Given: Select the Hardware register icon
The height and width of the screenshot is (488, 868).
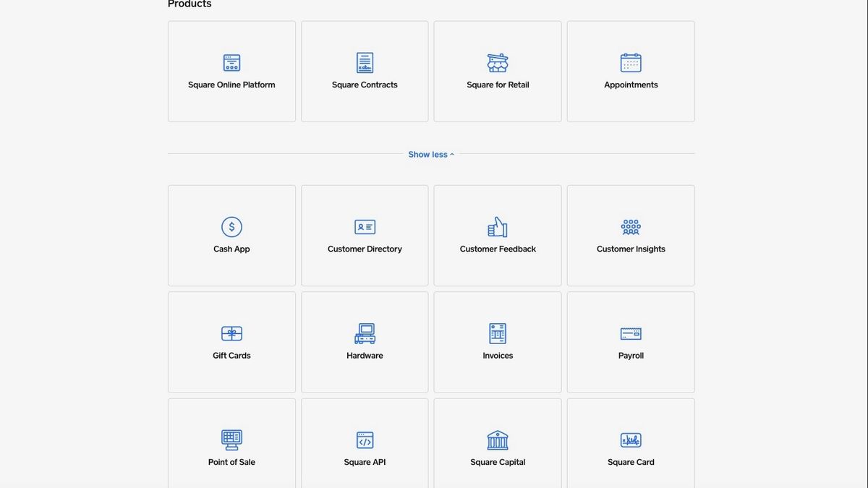Looking at the screenshot, I should (365, 333).
